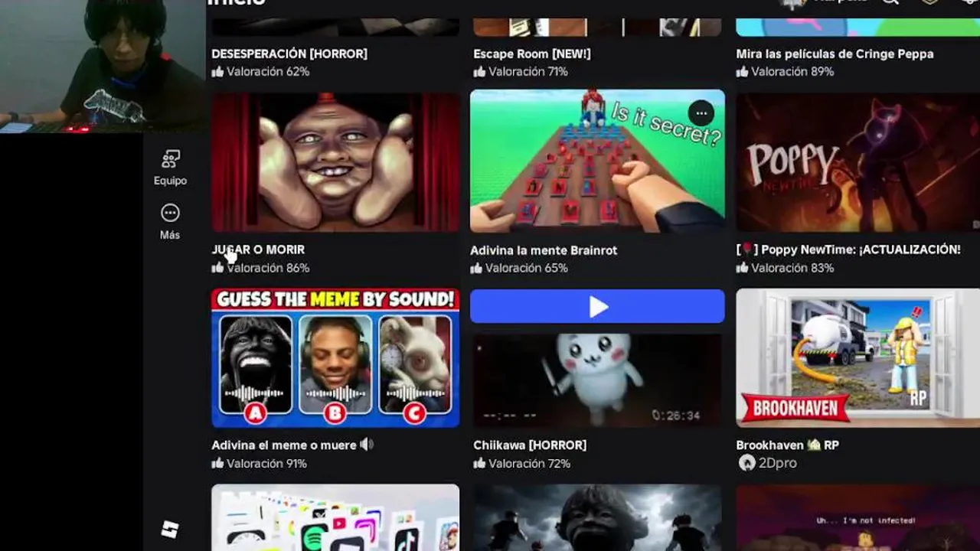Click Valoración 65% rating text
Viewport: 980px width, 551px height.
(527, 268)
